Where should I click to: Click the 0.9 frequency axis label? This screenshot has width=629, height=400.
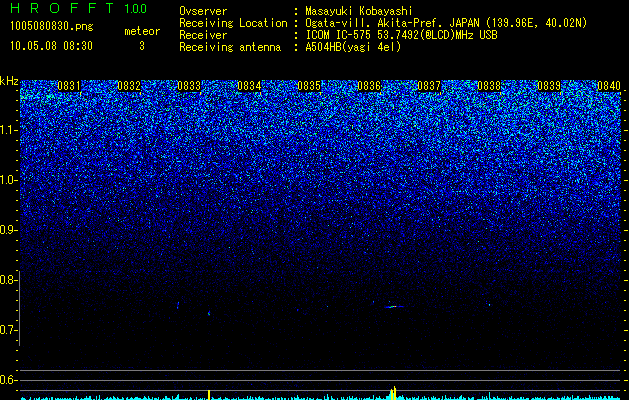(x=9, y=230)
